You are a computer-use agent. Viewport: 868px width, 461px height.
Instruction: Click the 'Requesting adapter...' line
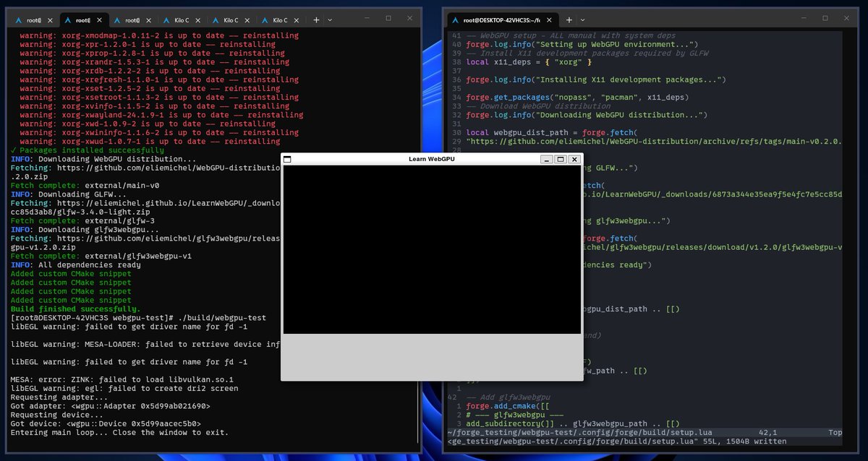click(x=60, y=397)
